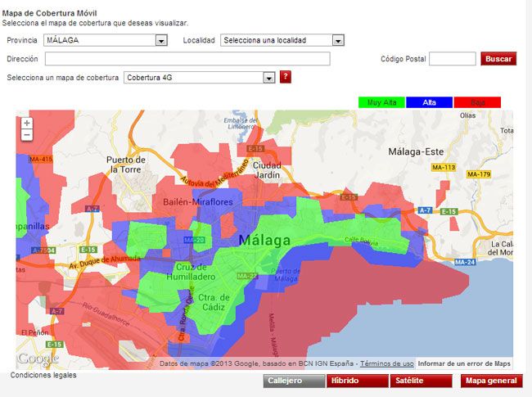
Task: Click the Puerto de la Torre label
Action: click(x=126, y=165)
